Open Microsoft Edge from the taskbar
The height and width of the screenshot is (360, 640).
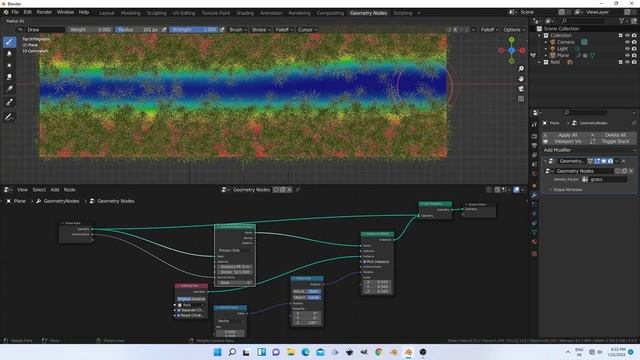click(306, 352)
